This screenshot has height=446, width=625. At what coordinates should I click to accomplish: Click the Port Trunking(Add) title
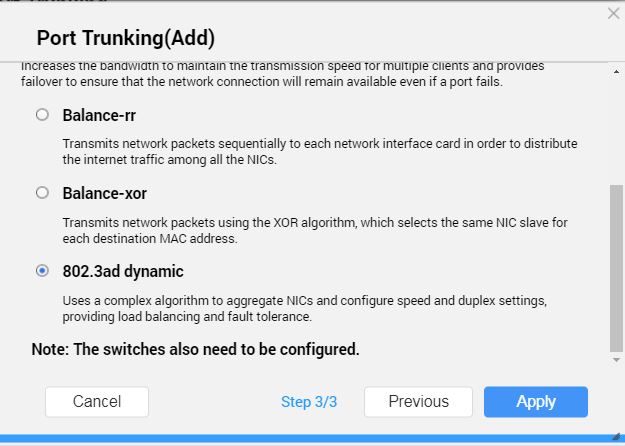point(126,38)
